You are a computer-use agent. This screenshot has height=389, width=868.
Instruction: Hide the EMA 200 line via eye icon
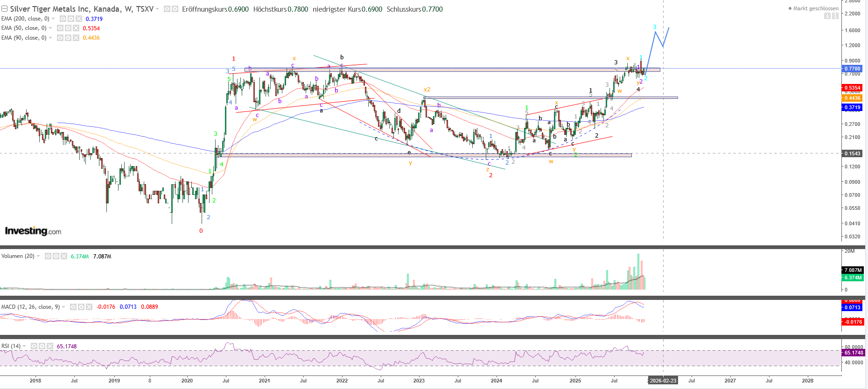(x=63, y=19)
